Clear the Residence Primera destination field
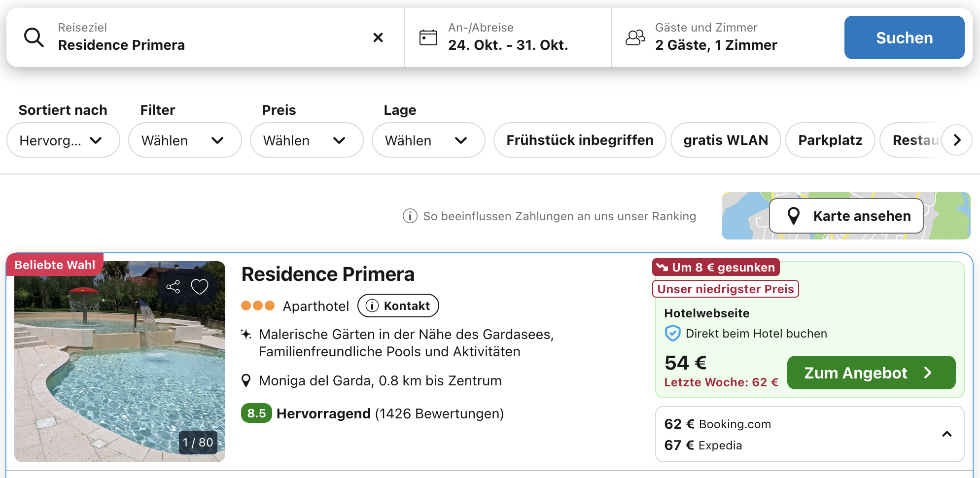The height and width of the screenshot is (478, 980). (378, 37)
